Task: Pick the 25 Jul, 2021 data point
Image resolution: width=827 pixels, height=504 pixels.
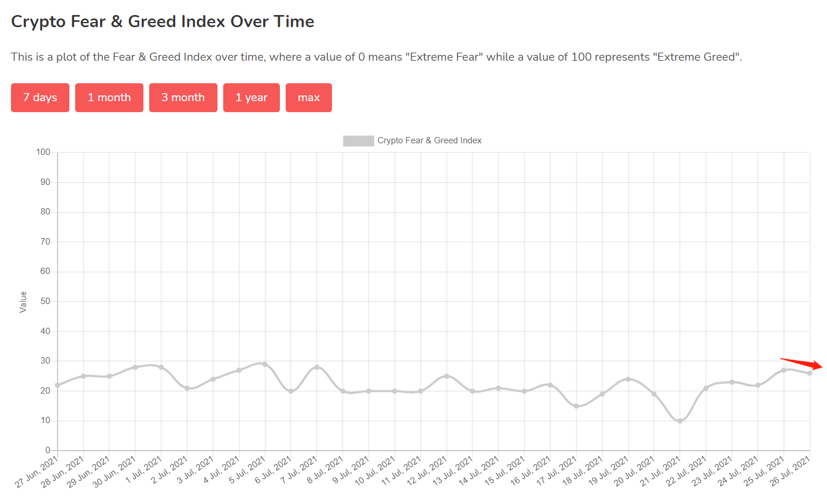Action: point(784,370)
